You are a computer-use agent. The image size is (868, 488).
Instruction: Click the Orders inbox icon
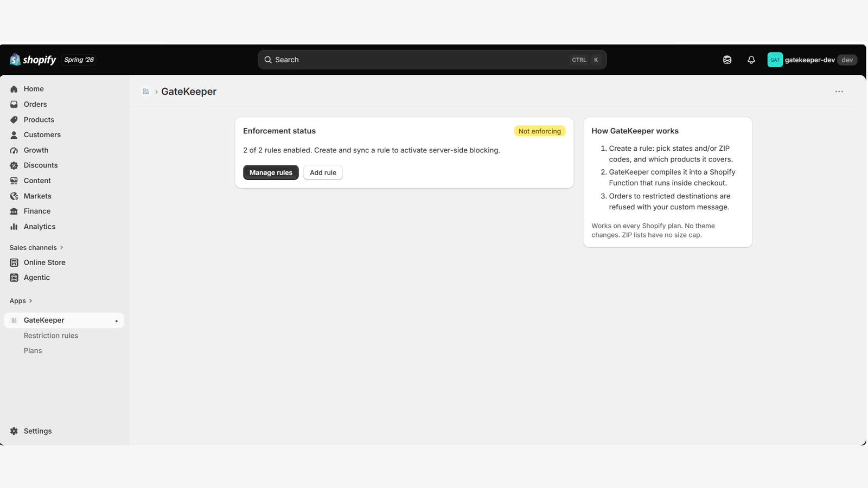[14, 104]
